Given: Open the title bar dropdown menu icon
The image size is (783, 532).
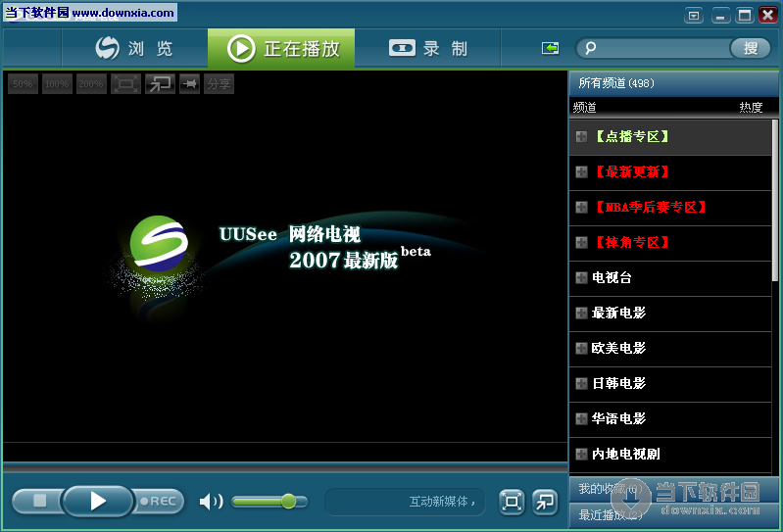Looking at the screenshot, I should coord(694,15).
